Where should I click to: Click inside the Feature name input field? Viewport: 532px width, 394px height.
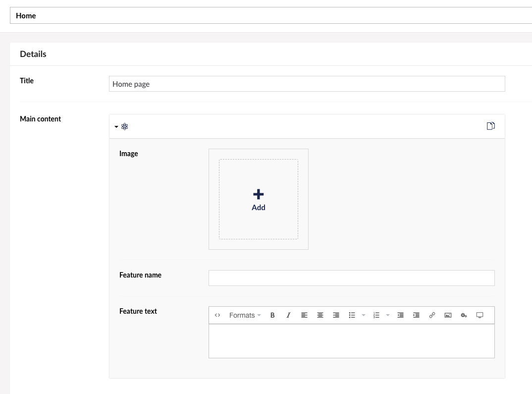pyautogui.click(x=352, y=278)
